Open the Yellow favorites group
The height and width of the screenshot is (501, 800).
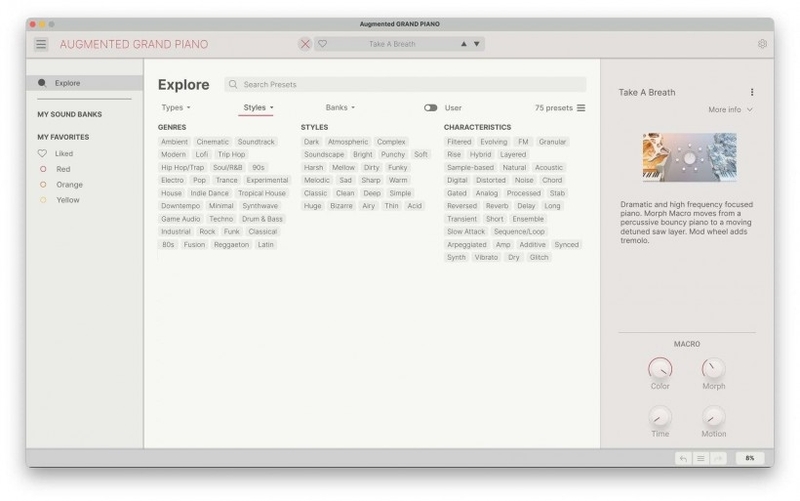(x=60, y=200)
